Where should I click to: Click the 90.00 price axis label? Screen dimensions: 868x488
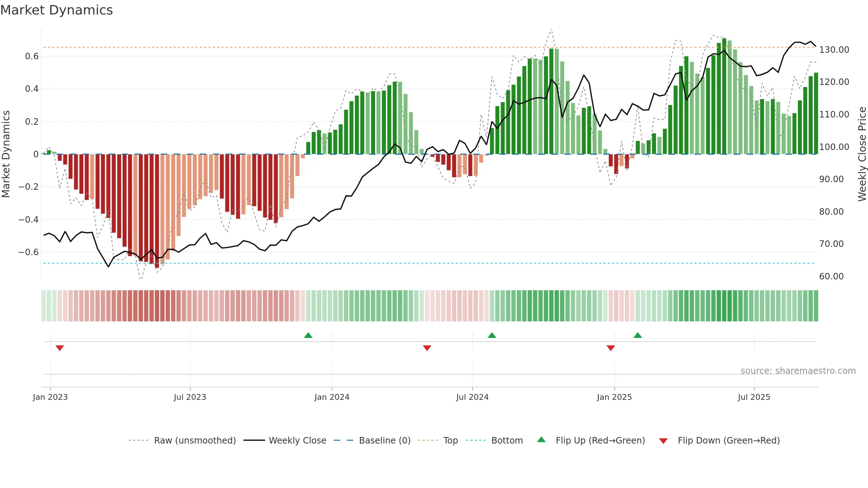pyautogui.click(x=831, y=179)
